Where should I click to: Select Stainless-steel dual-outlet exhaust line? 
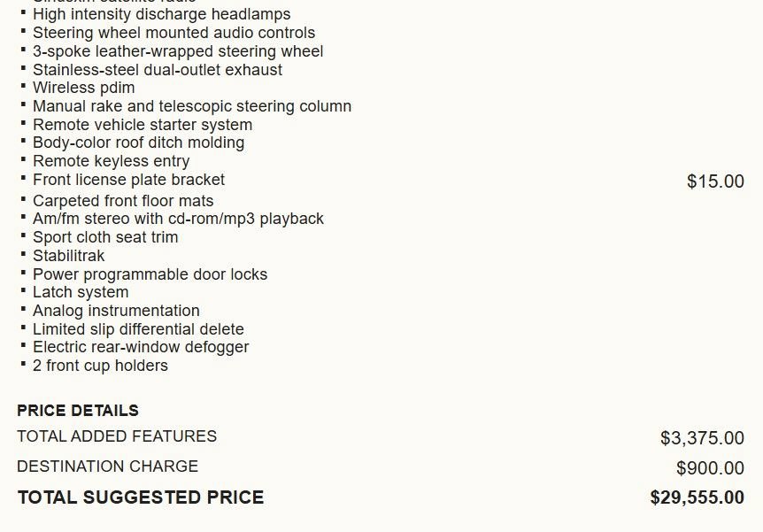[x=158, y=70]
